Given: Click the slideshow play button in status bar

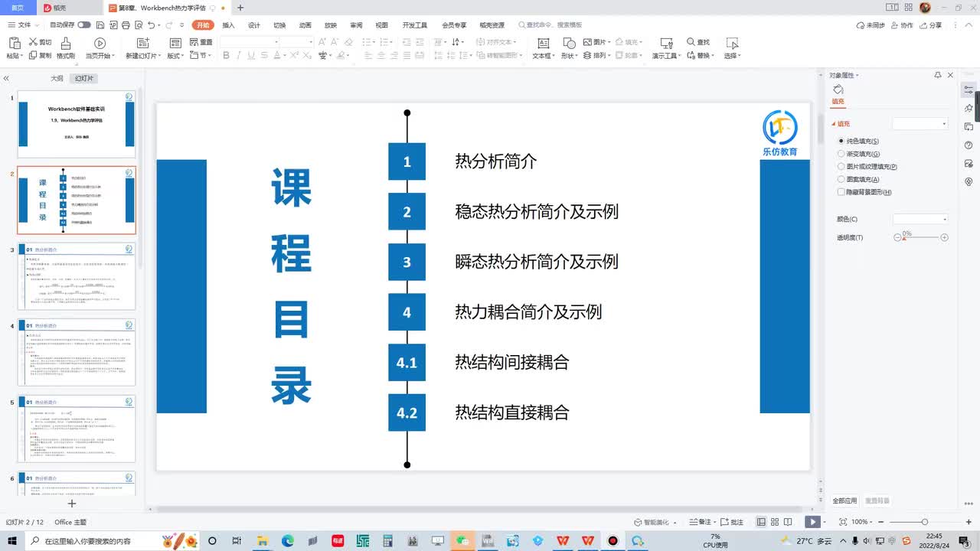Looking at the screenshot, I should (x=812, y=522).
